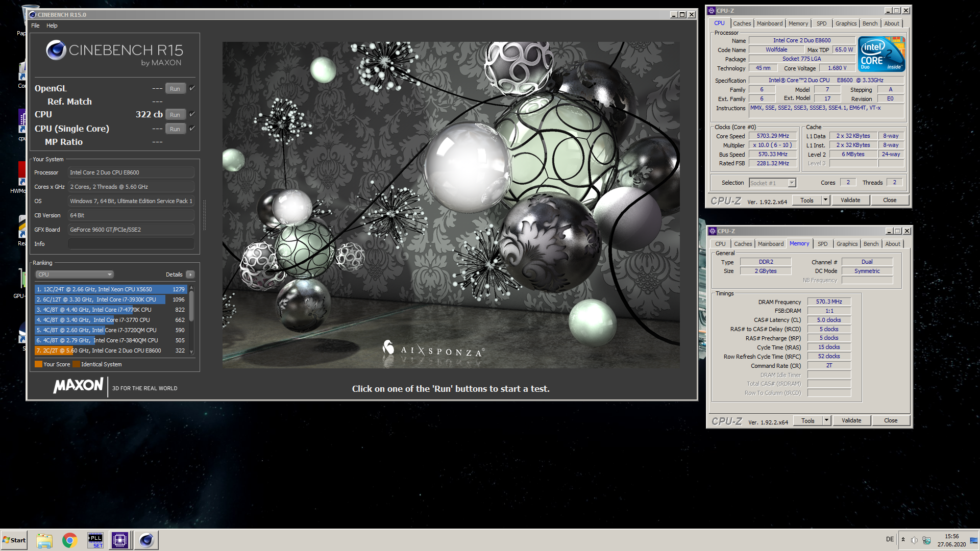Switch to Cinebench via taskbar icon

(x=146, y=540)
